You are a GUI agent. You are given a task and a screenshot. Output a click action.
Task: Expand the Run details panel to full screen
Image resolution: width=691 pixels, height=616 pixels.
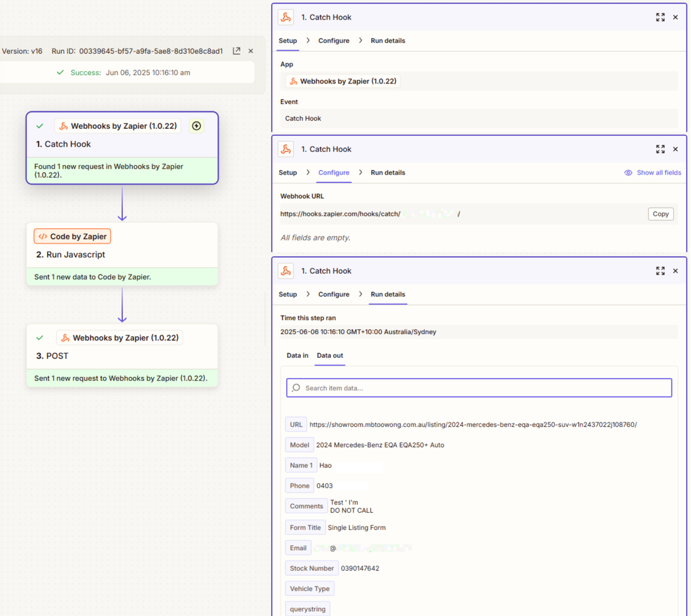pyautogui.click(x=660, y=271)
